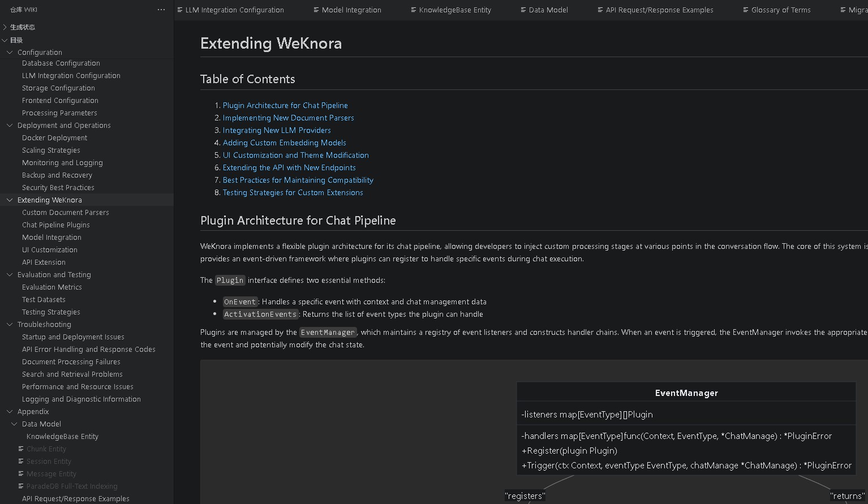
Task: Click the tab icon of API Request/Response Examples
Action: (600, 10)
